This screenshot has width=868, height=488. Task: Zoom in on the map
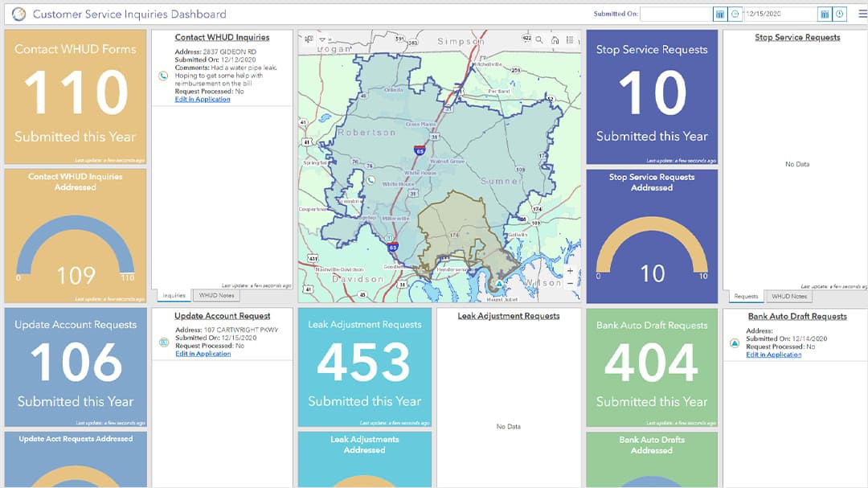tap(570, 271)
